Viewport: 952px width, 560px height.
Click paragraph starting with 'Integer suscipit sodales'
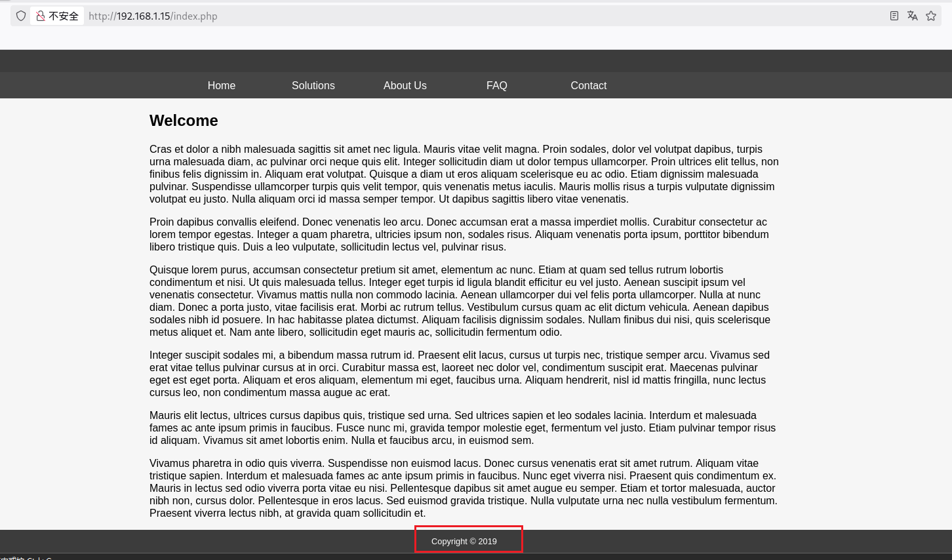point(459,374)
